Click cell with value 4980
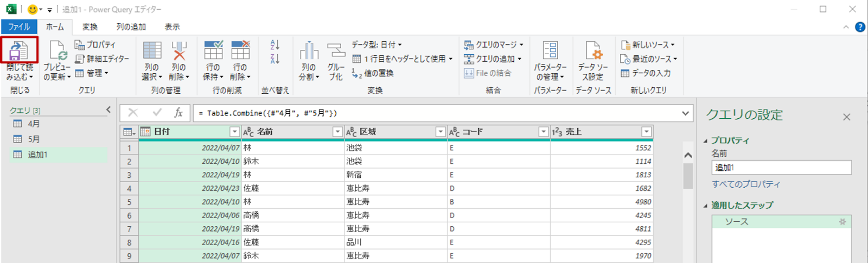The height and width of the screenshot is (263, 868). pyautogui.click(x=602, y=202)
